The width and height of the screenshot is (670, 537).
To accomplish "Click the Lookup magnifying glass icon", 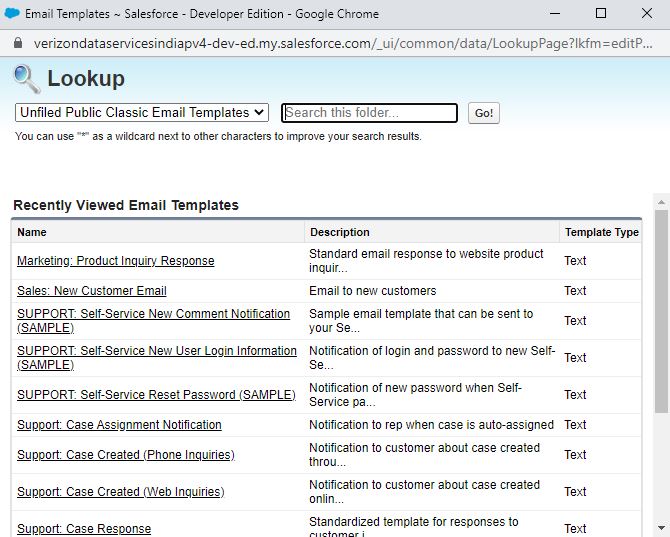I will coord(26,79).
